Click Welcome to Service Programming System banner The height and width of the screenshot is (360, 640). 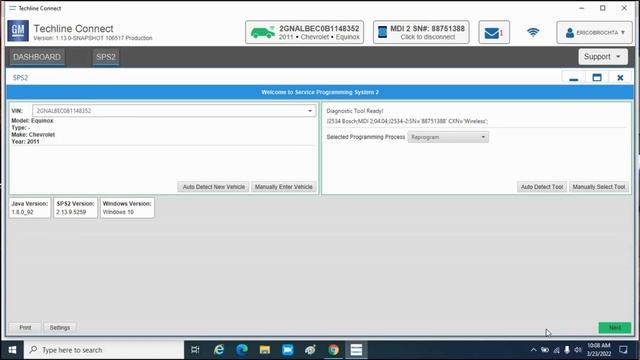point(320,92)
